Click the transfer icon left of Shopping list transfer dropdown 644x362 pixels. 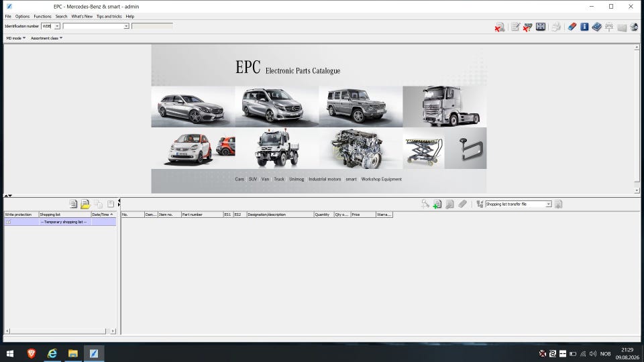tap(480, 204)
